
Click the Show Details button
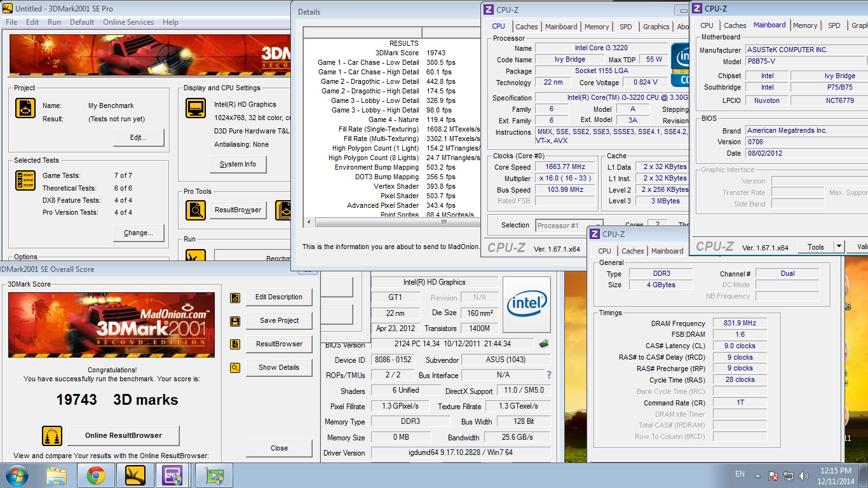point(279,367)
